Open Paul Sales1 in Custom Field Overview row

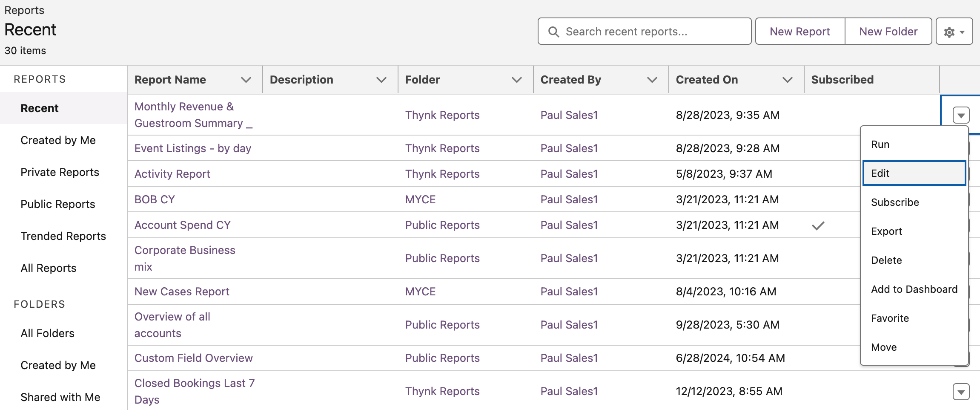(x=569, y=358)
